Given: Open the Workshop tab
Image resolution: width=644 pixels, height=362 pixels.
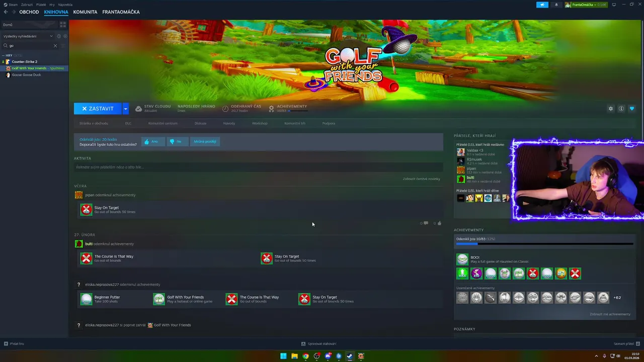Looking at the screenshot, I should point(260,123).
